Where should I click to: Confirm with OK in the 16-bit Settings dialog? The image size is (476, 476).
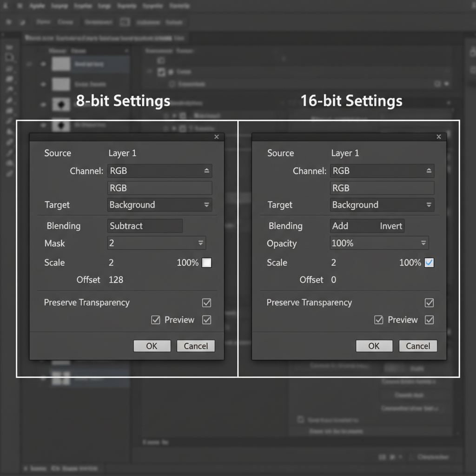pos(374,346)
